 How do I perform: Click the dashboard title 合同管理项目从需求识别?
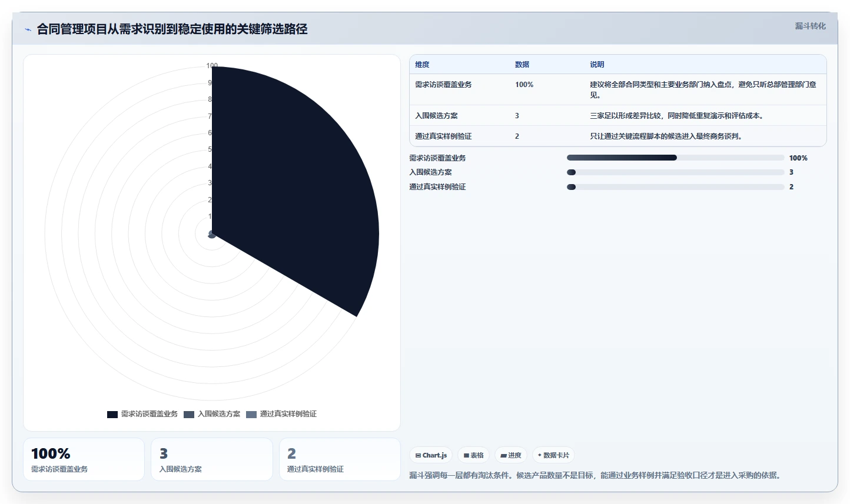point(172,29)
